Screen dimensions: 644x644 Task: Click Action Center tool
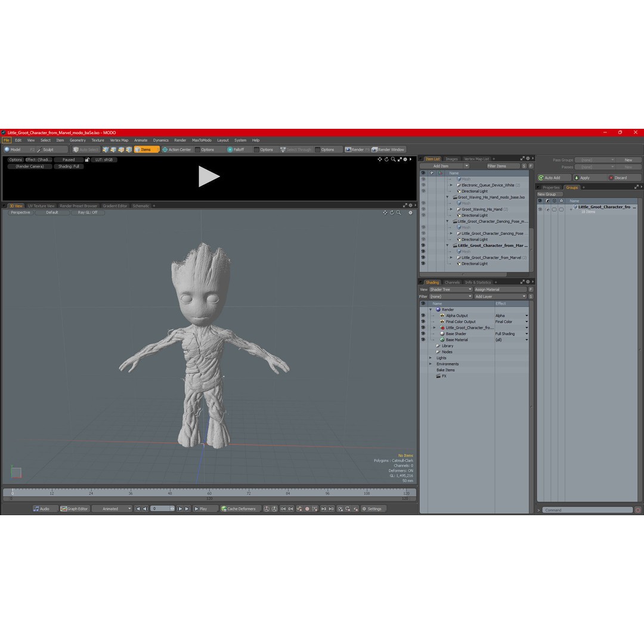[177, 150]
